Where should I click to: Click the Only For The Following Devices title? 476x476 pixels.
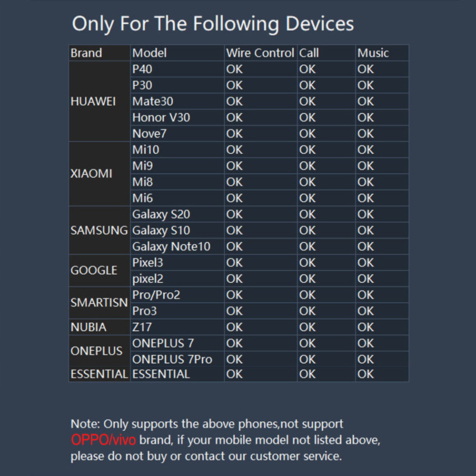pyautogui.click(x=213, y=24)
